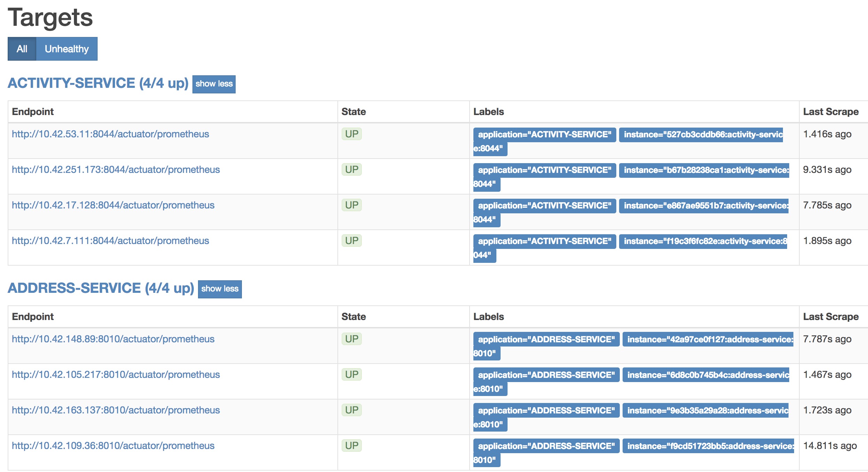Open the ADDRESS-SERVICE (4/4 up) heading link
868x472 pixels.
click(101, 288)
